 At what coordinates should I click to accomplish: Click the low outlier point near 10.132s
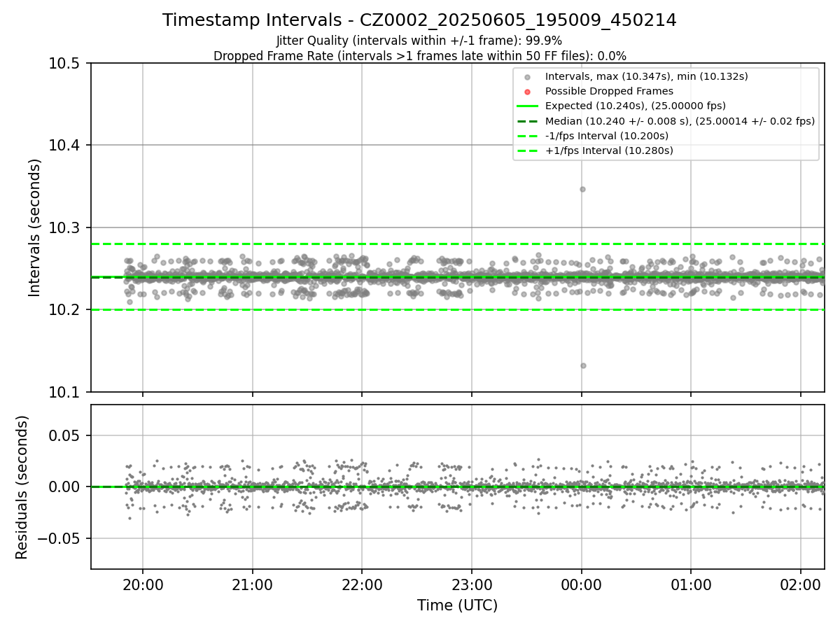(583, 365)
